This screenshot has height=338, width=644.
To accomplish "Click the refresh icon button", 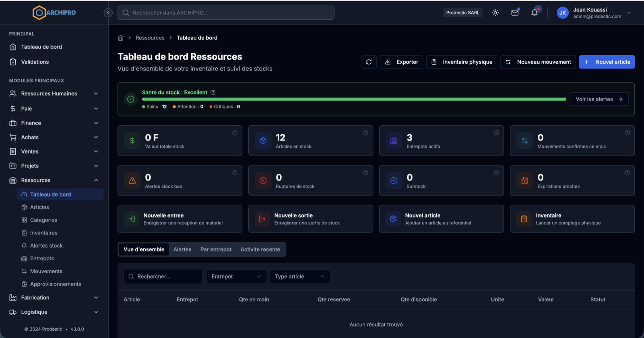I will tap(369, 62).
